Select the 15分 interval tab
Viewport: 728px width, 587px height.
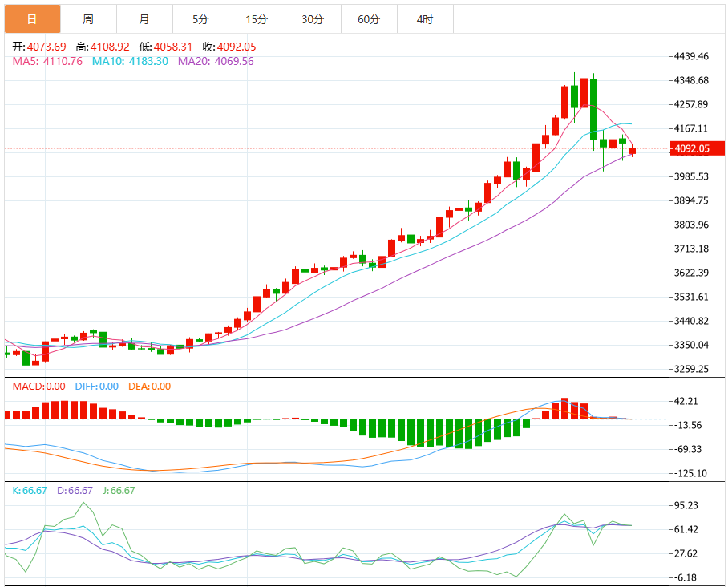coord(257,18)
